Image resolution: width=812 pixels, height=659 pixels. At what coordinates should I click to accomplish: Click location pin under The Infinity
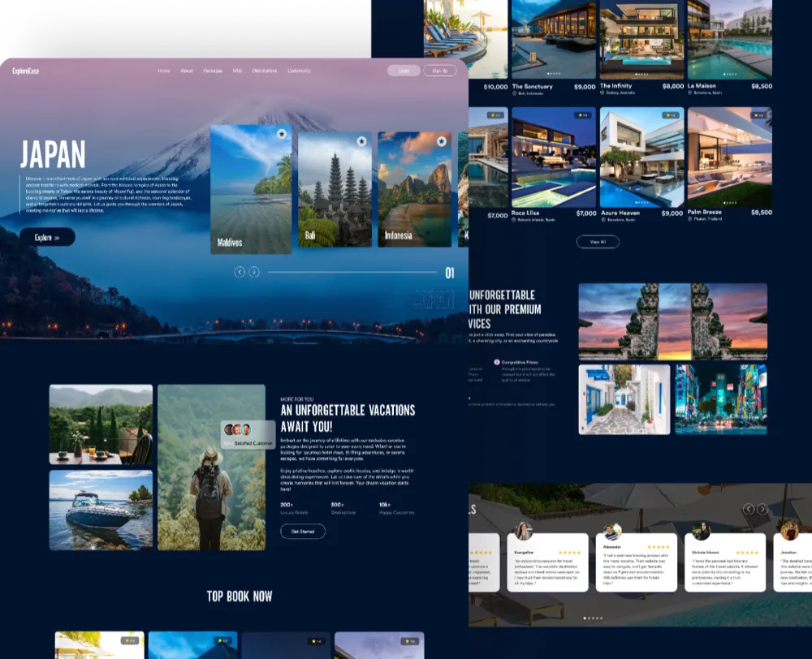coord(603,93)
